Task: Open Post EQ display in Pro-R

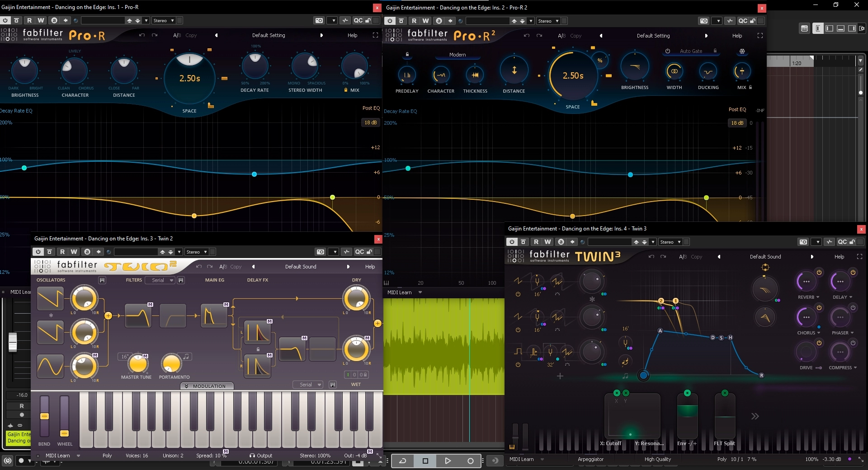Action: 371,108
